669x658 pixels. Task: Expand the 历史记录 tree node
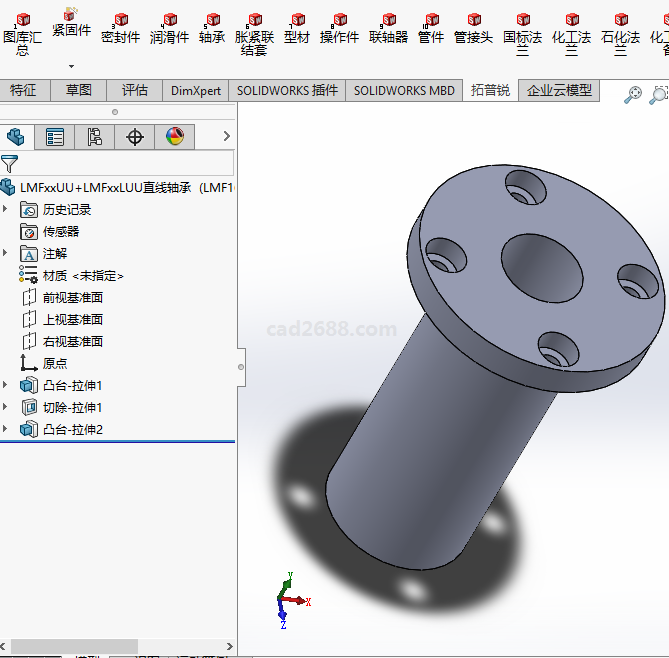pos(6,209)
